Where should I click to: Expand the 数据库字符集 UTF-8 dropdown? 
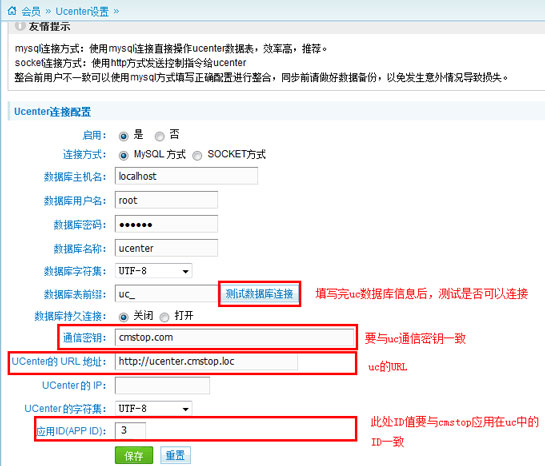[x=153, y=271]
